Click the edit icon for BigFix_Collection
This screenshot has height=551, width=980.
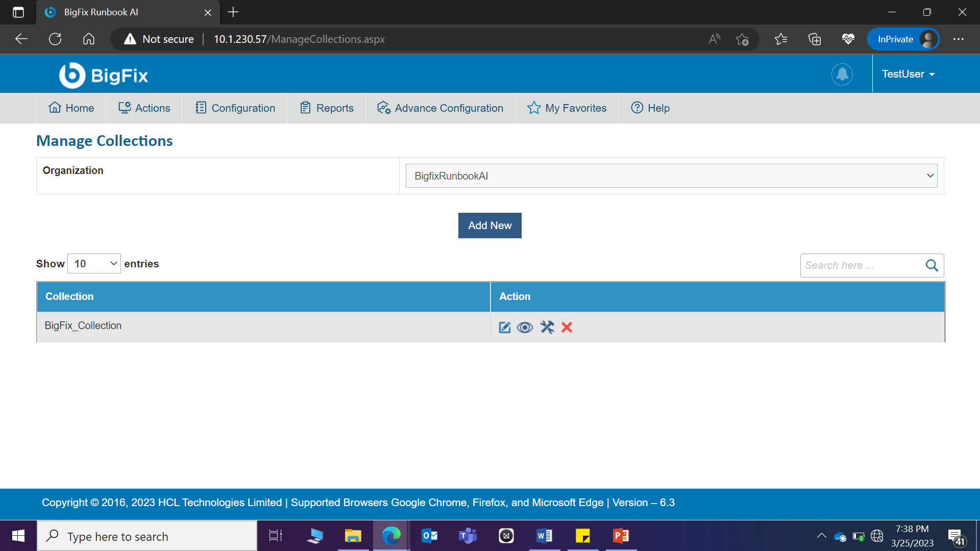504,328
